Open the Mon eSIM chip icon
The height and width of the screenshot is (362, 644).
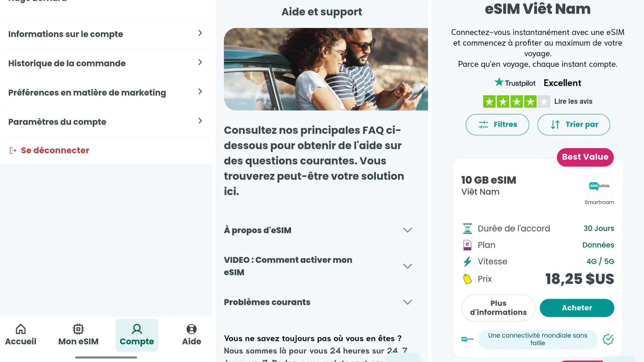(78, 329)
